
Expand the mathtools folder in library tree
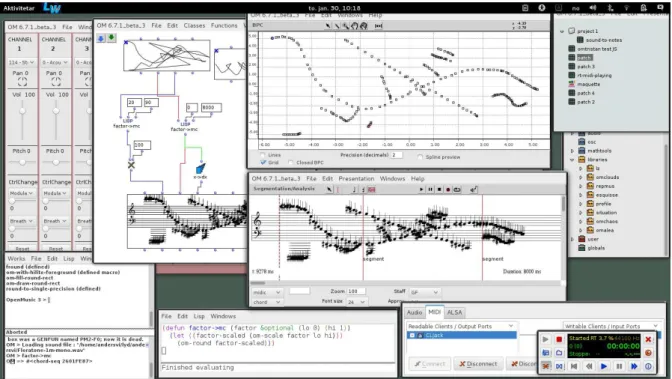572,150
